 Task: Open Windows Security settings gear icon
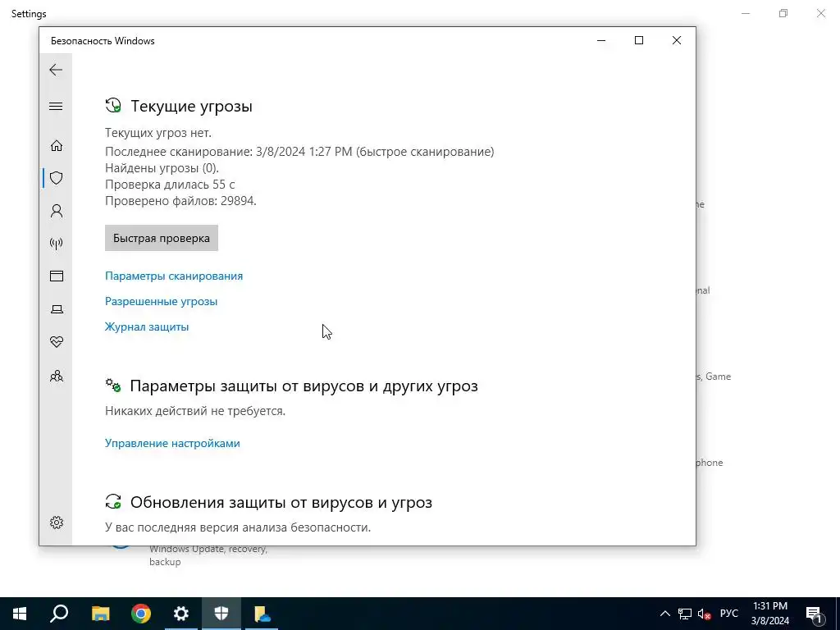pos(57,523)
